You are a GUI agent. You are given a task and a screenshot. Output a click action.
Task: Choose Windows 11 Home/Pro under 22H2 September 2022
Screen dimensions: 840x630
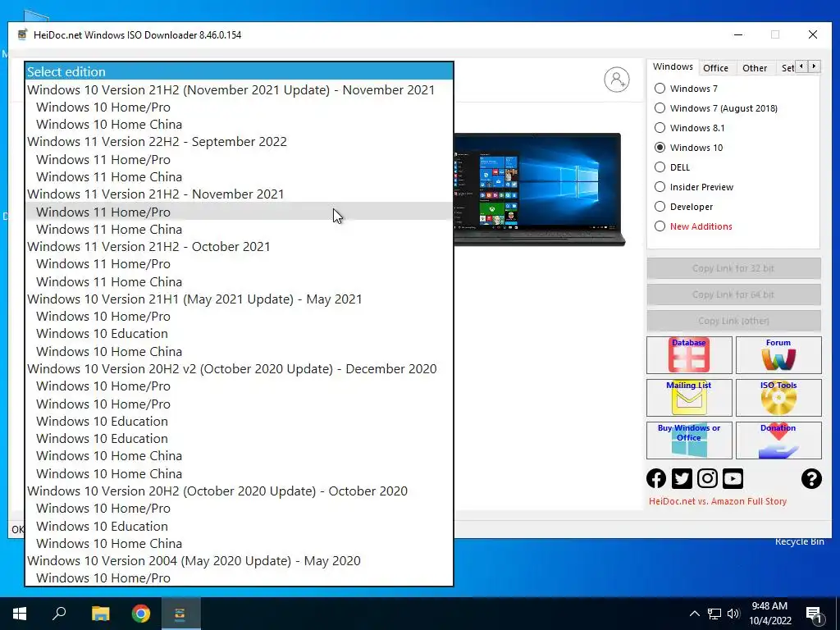point(239,160)
